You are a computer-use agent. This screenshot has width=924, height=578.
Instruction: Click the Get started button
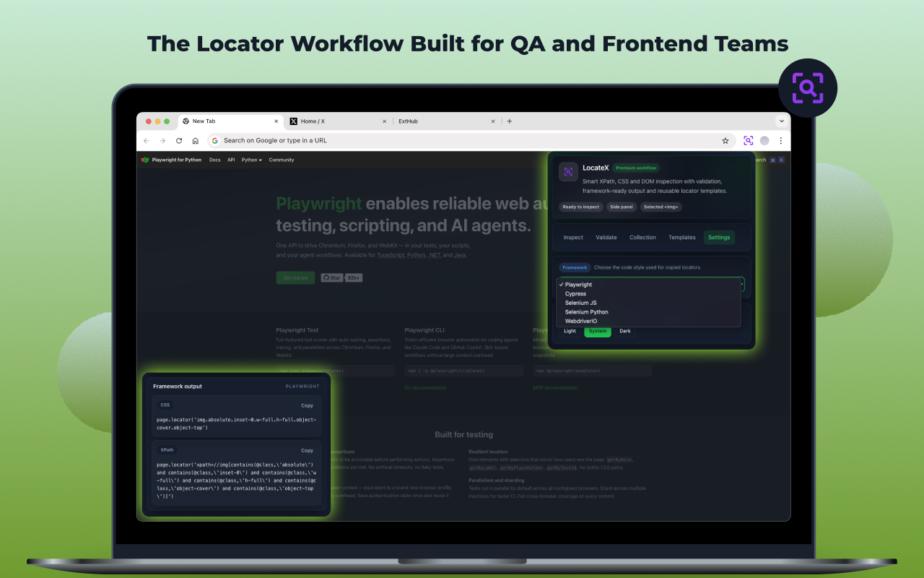coord(295,277)
